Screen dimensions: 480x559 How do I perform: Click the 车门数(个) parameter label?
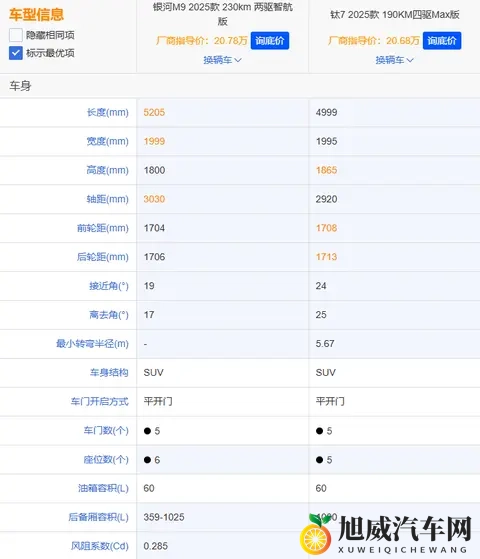pyautogui.click(x=106, y=431)
